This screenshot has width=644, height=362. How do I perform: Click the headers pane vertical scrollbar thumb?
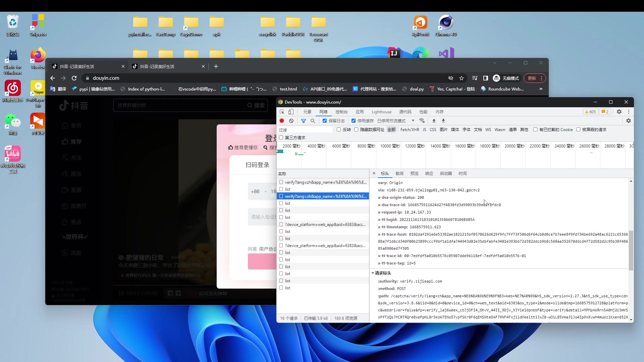(631, 250)
